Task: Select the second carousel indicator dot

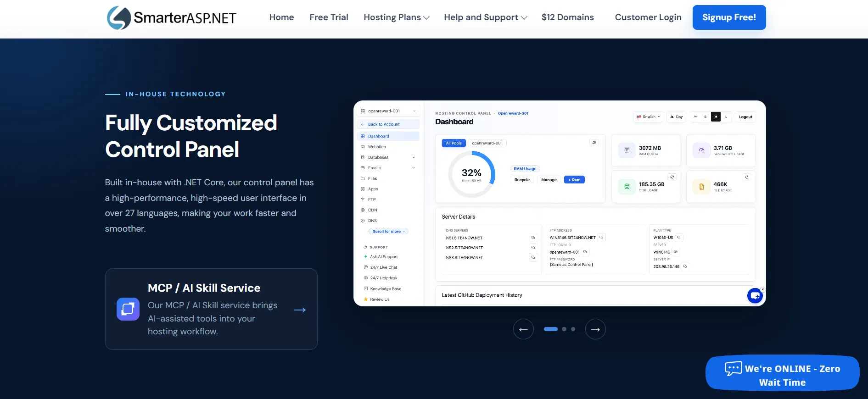Action: point(564,329)
